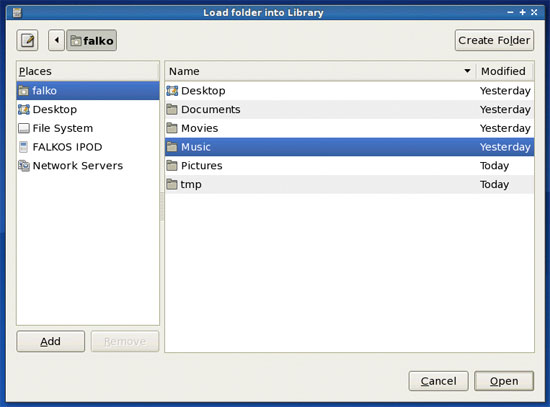
Task: Select Desktop icon in Places sidebar
Action: [x=24, y=109]
